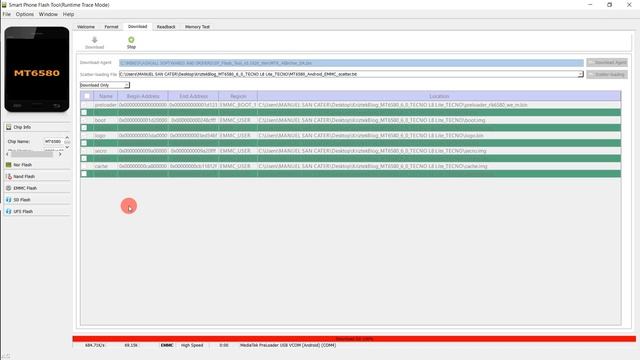Click the Scatter-loading browse button
Viewport: 640px width, 360px height.
[607, 74]
